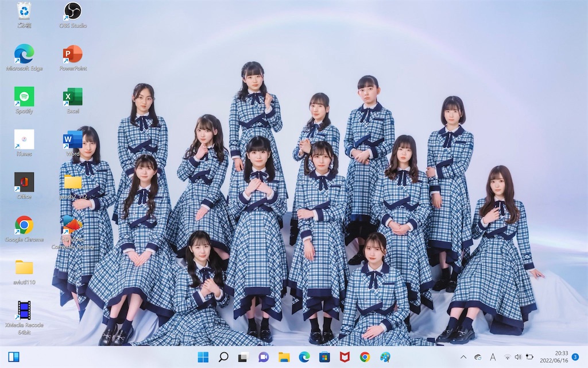Select the HD Video Converter Factory shortcut
The image size is (588, 368).
[73, 232]
